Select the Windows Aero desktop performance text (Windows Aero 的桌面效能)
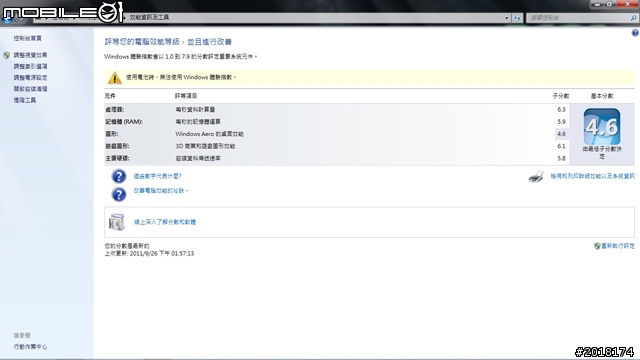640x360 pixels. (209, 134)
